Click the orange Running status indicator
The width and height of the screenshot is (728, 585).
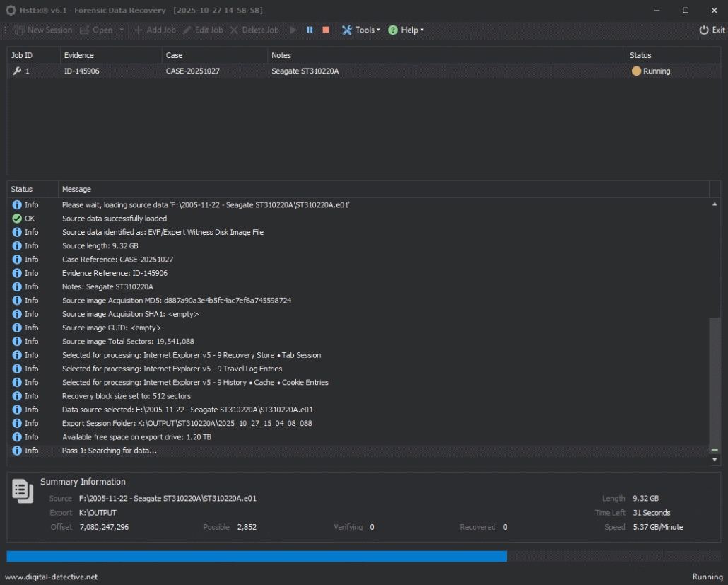(636, 71)
